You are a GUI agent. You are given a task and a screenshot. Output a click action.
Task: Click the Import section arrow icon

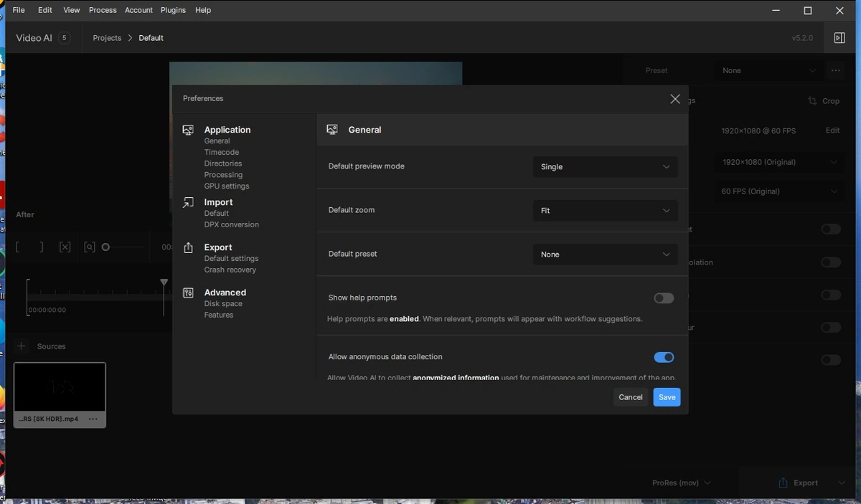pos(188,203)
